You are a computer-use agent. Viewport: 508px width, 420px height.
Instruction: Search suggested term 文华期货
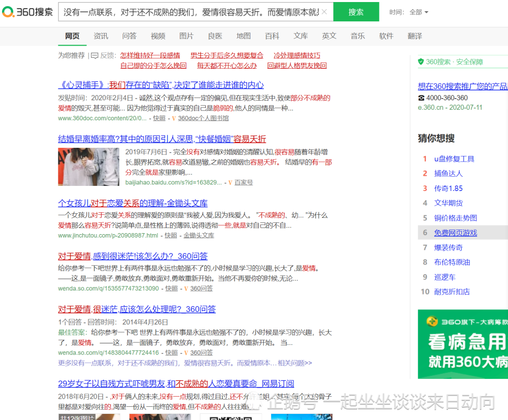pos(449,203)
